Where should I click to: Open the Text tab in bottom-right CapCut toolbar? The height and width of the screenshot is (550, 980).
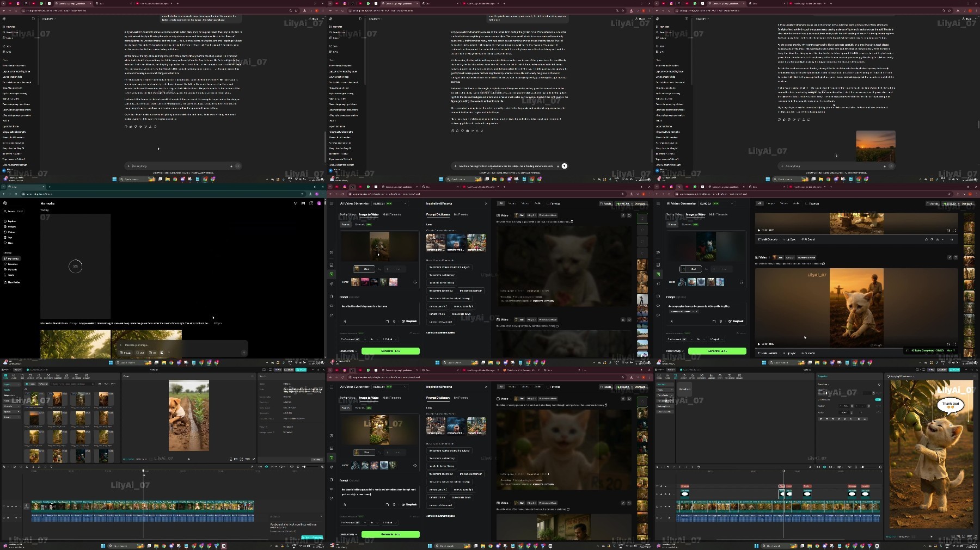pos(677,376)
